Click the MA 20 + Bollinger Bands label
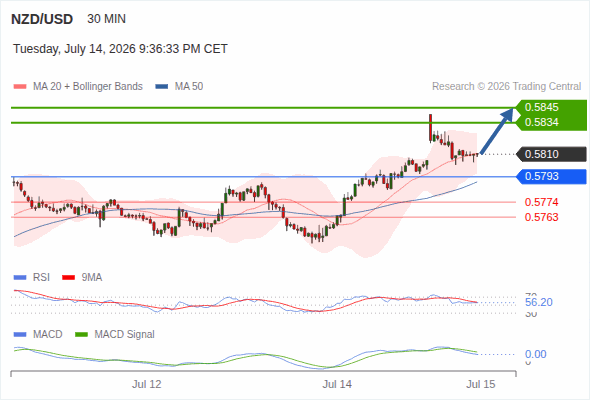 [x=88, y=87]
